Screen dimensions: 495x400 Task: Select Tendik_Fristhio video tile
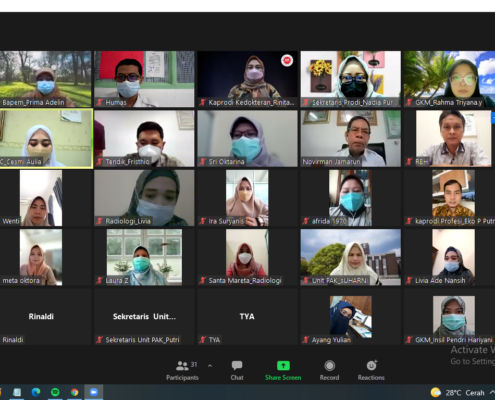(x=144, y=138)
